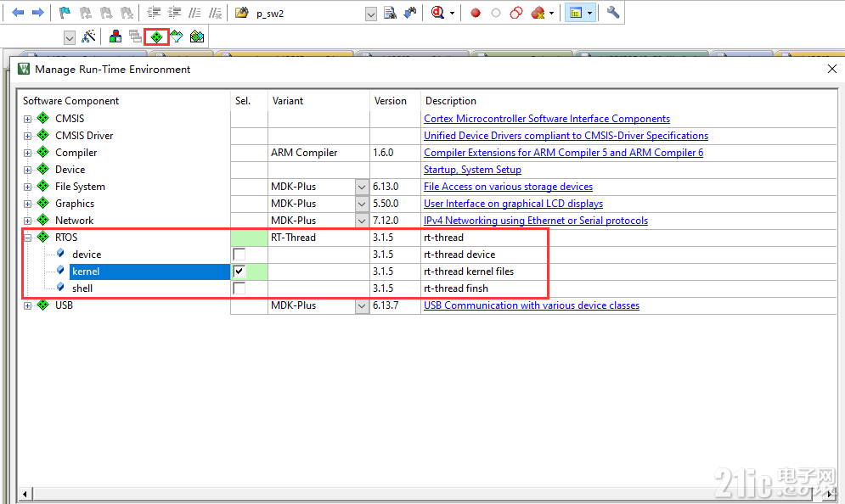845x504 pixels.
Task: Open Unified Device Drivers description link
Action: pos(566,136)
